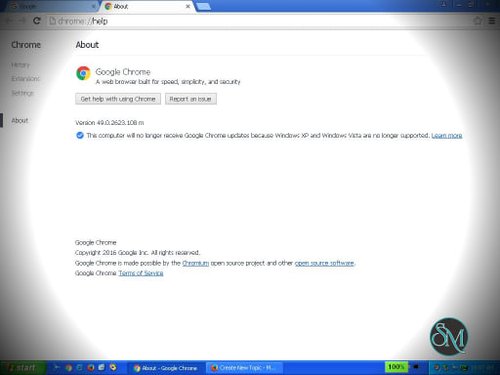
Task: Close the About tab
Action: click(188, 6)
